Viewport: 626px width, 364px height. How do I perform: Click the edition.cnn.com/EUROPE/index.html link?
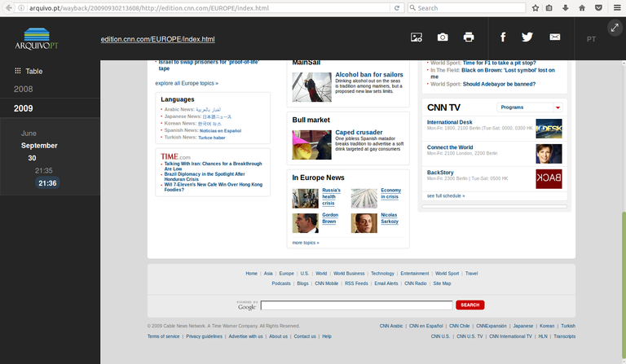(x=157, y=39)
